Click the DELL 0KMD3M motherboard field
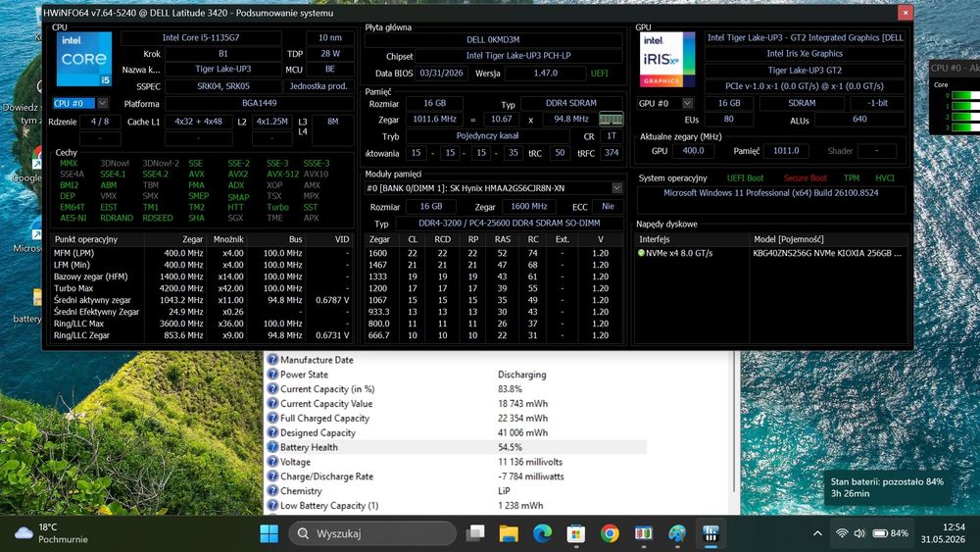The height and width of the screenshot is (552, 980). (x=493, y=39)
